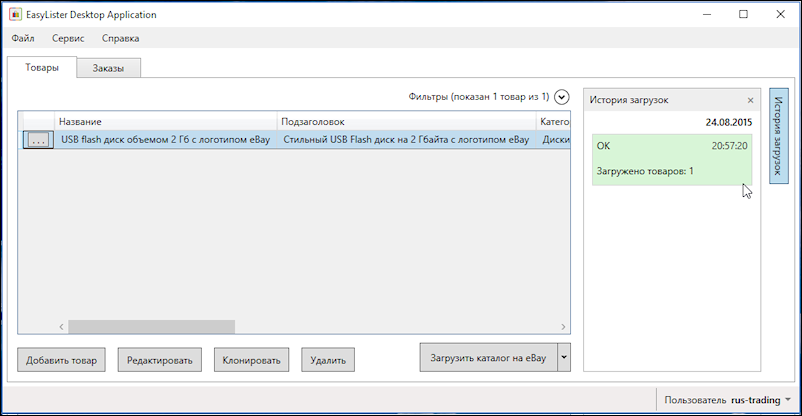This screenshot has height=416, width=802.
Task: Click the horizontal scrollbar left arrow
Action: click(x=61, y=326)
